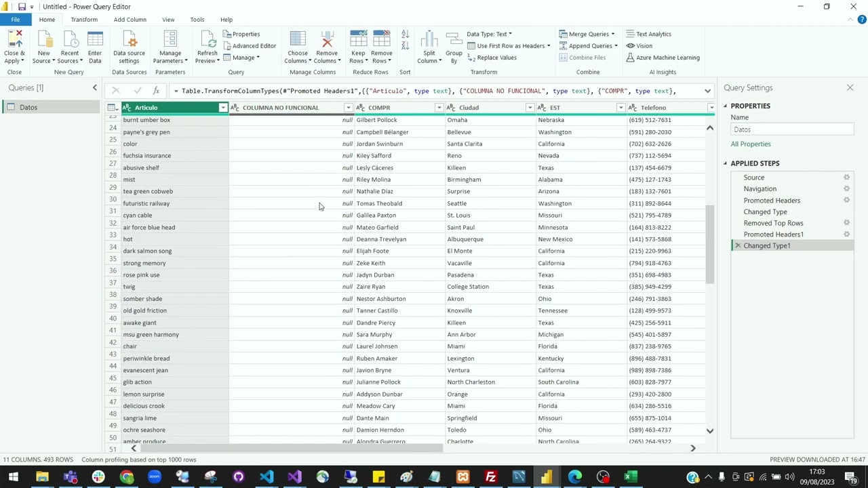The height and width of the screenshot is (488, 868).
Task: Collapse the PROPERTIES section
Action: (x=725, y=106)
